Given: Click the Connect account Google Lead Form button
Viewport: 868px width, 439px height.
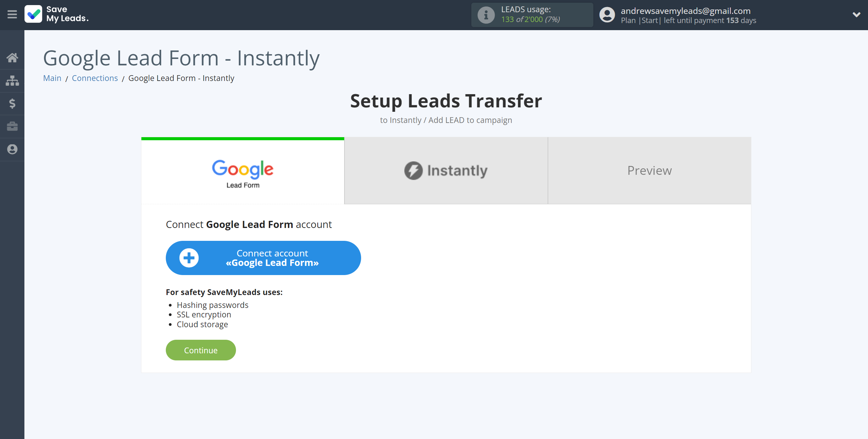Looking at the screenshot, I should pyautogui.click(x=263, y=257).
